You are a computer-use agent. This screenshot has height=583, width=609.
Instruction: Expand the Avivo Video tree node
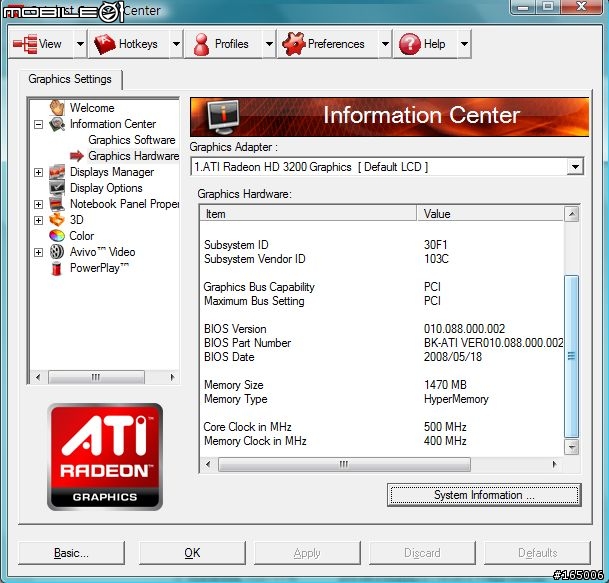38,252
